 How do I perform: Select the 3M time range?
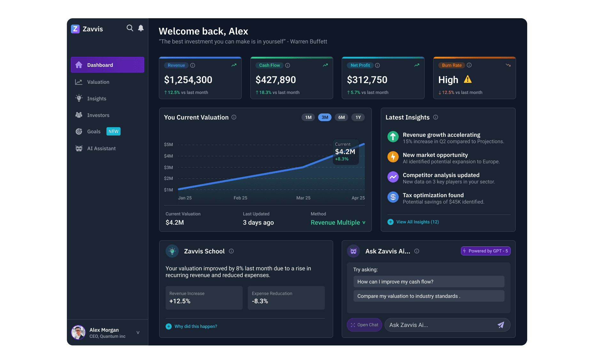click(325, 117)
